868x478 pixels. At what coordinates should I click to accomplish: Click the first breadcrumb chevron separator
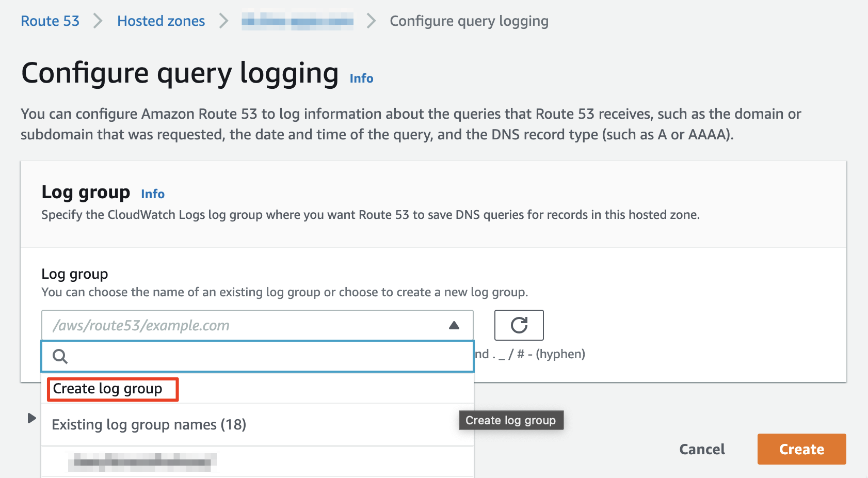pos(98,21)
